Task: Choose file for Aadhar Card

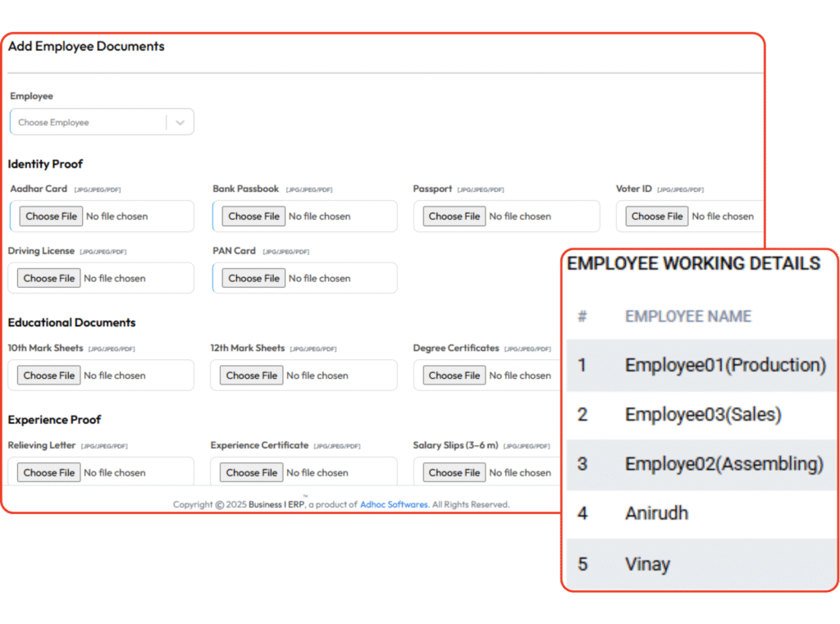Action: click(51, 216)
